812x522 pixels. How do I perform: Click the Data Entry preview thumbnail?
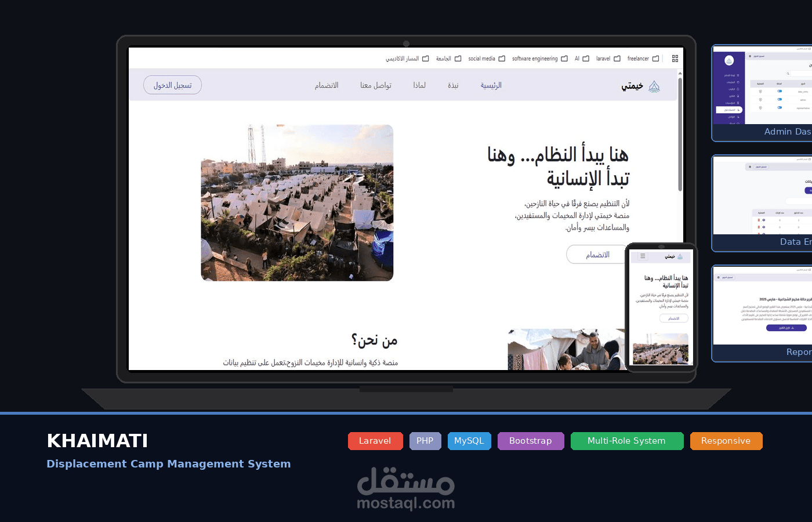(762, 203)
